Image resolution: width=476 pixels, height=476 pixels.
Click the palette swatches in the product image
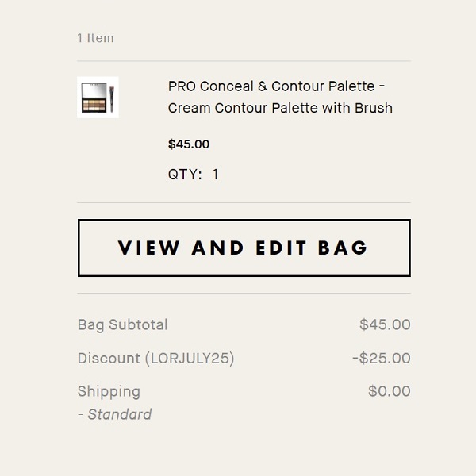(94, 100)
